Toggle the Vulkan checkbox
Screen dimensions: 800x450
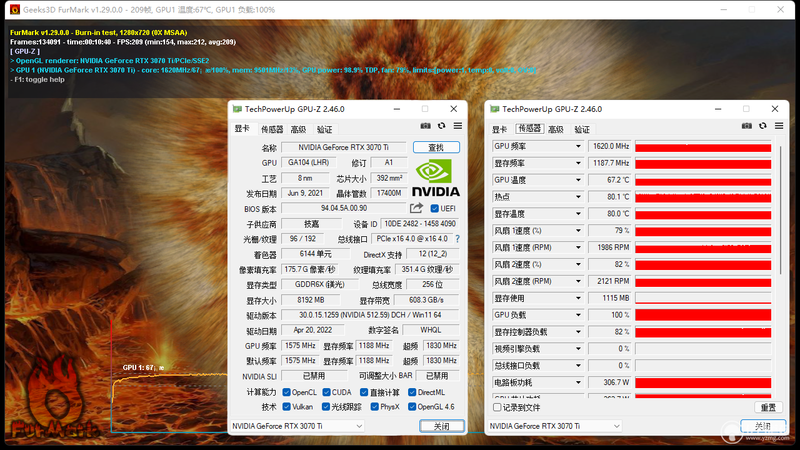287,407
